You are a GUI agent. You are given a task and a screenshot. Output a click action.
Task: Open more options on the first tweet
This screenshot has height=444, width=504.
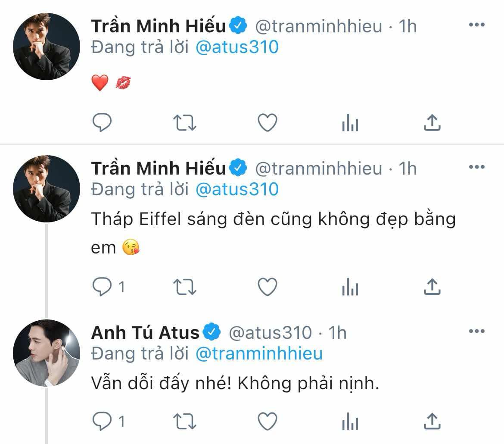477,25
